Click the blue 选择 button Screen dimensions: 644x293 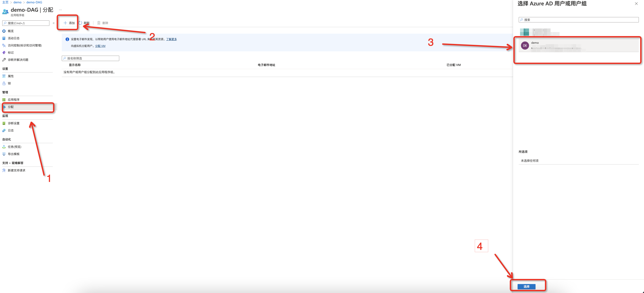click(526, 286)
